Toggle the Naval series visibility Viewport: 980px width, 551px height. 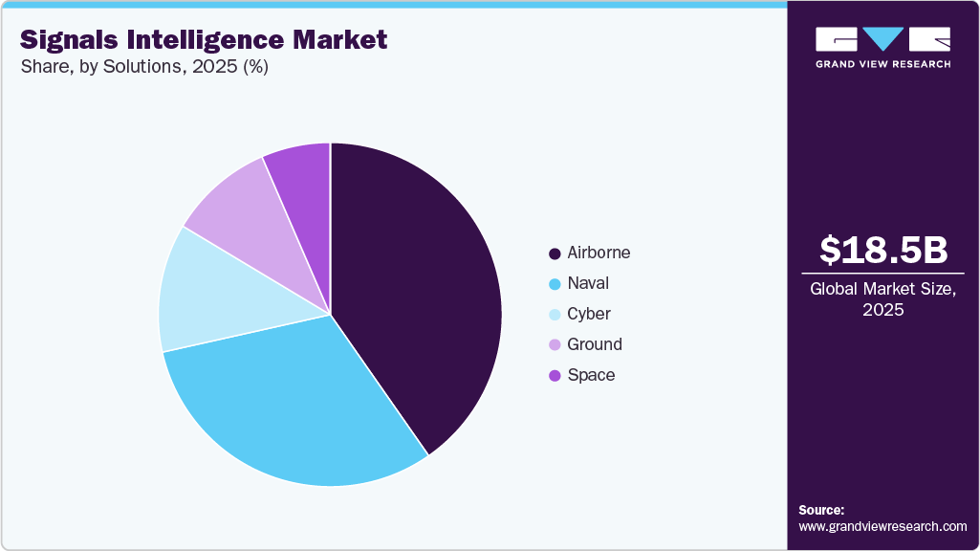click(x=588, y=283)
